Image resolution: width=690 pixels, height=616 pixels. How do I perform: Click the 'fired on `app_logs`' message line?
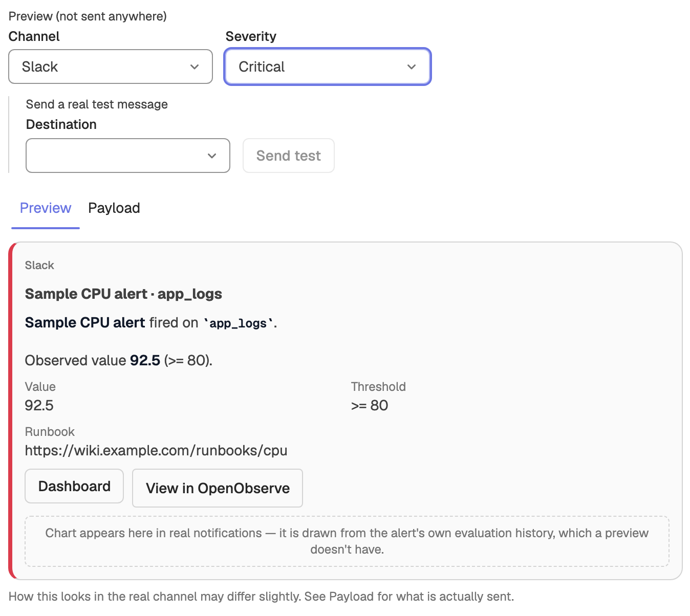[x=151, y=323]
